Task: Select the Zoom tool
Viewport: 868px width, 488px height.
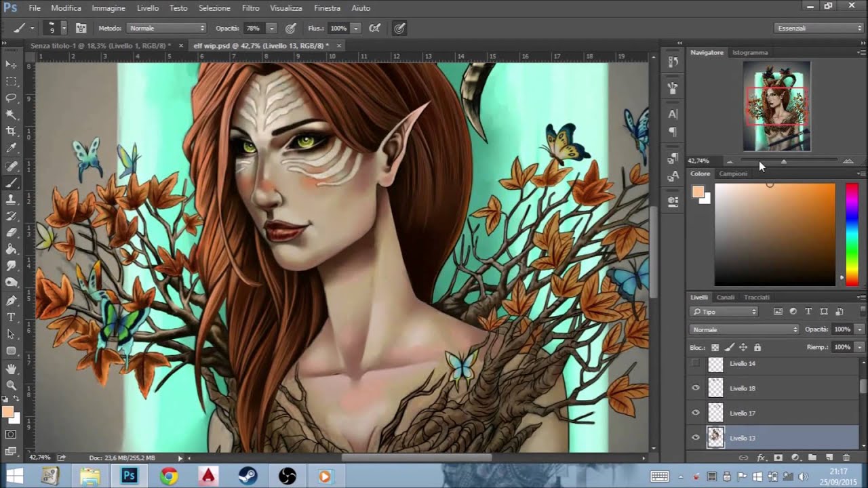Action: tap(11, 385)
